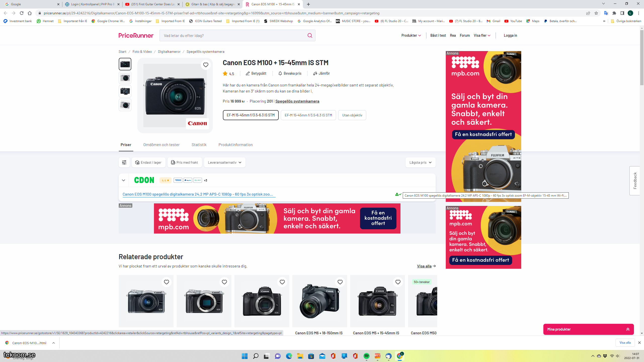Open the Forum link

tap(465, 35)
